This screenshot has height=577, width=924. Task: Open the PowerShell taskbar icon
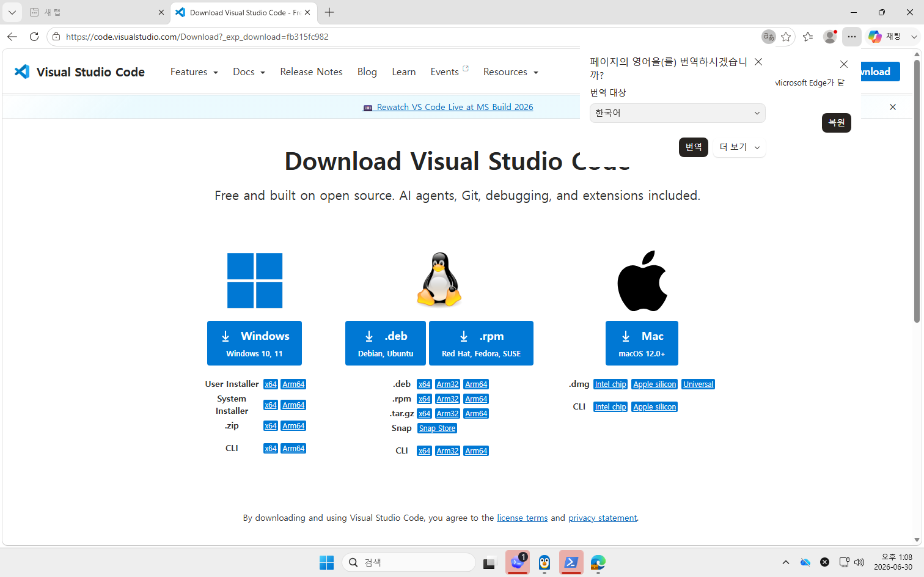571,562
